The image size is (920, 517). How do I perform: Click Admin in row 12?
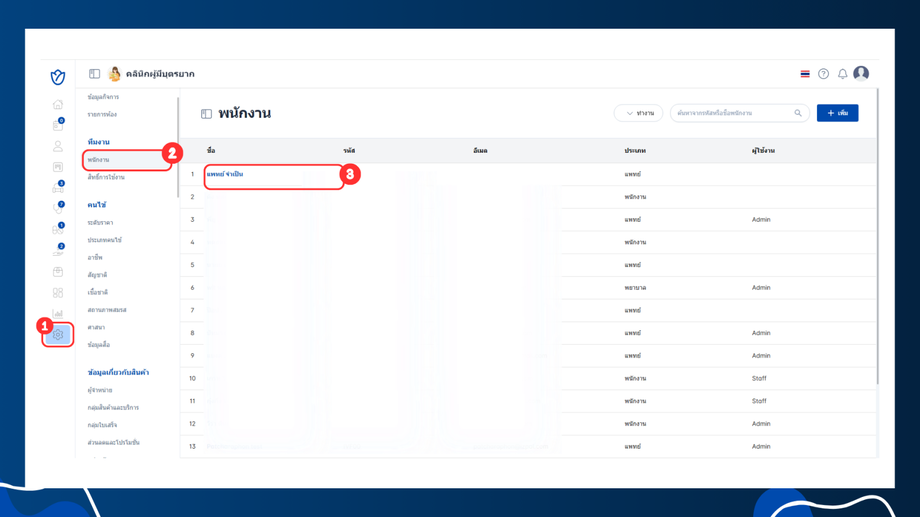tap(761, 424)
